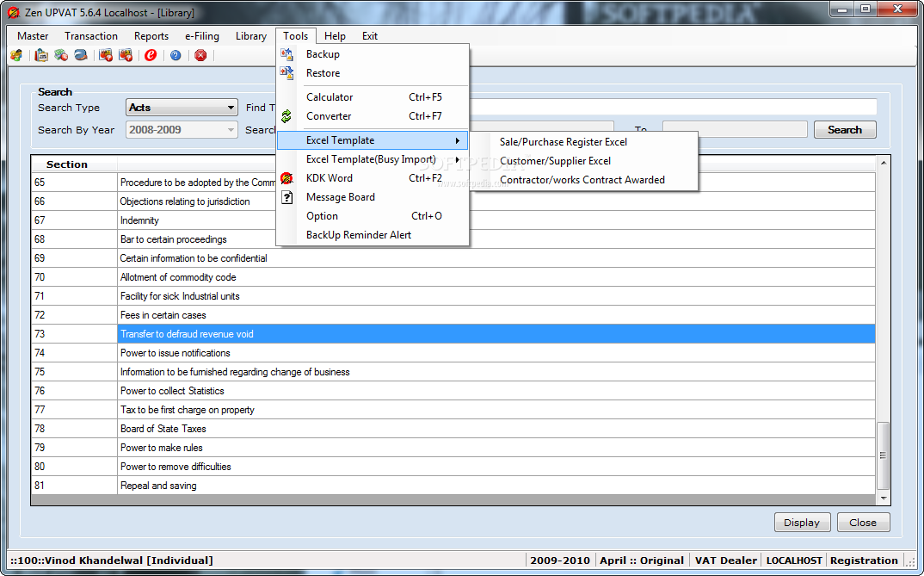Click the Close button at bottom
Viewport: 924px width, 576px height.
[863, 523]
